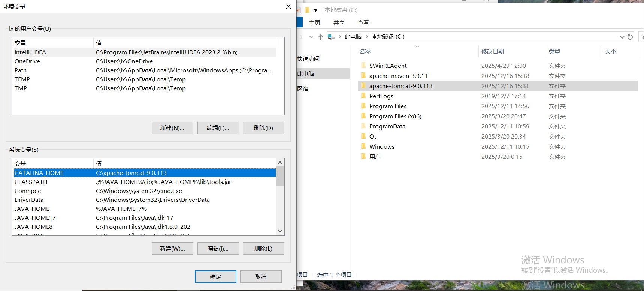Click the folder icon in Explorer title bar
This screenshot has height=291, width=644.
point(307,10)
